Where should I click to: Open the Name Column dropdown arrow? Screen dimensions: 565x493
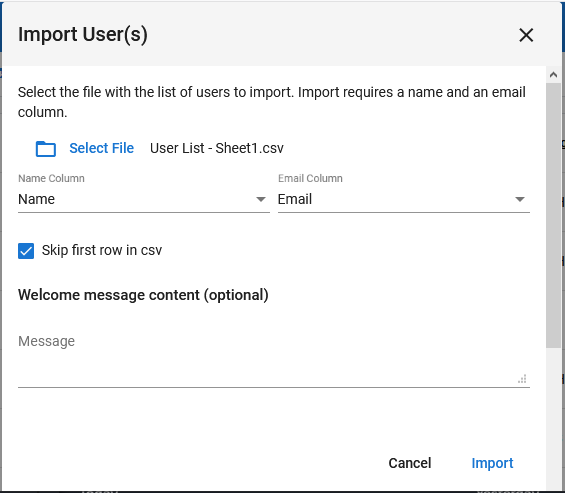(261, 199)
